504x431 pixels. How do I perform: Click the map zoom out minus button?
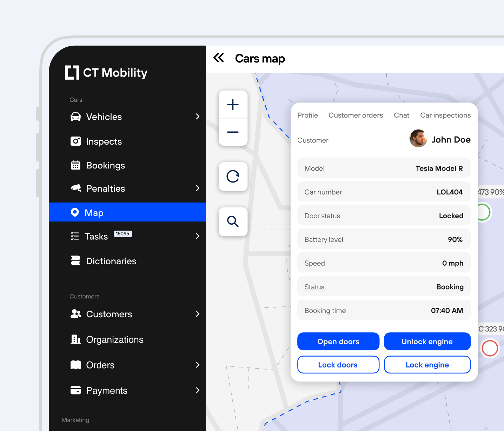point(233,132)
